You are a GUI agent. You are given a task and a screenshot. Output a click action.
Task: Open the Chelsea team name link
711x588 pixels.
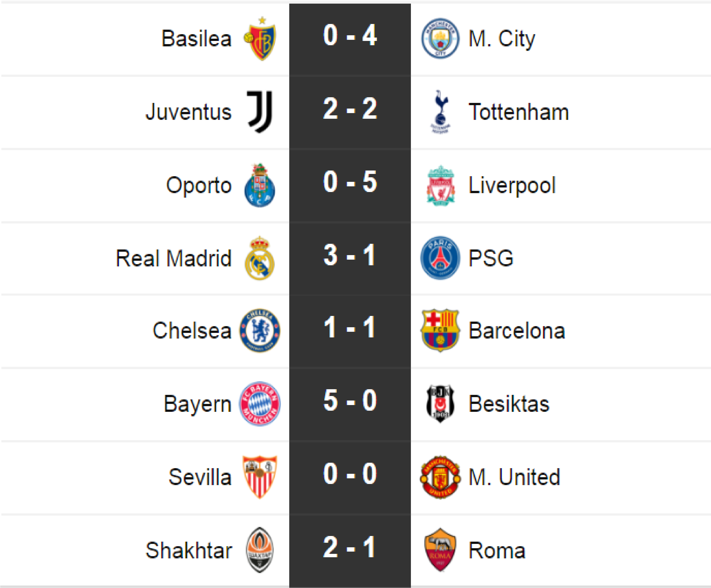point(192,331)
